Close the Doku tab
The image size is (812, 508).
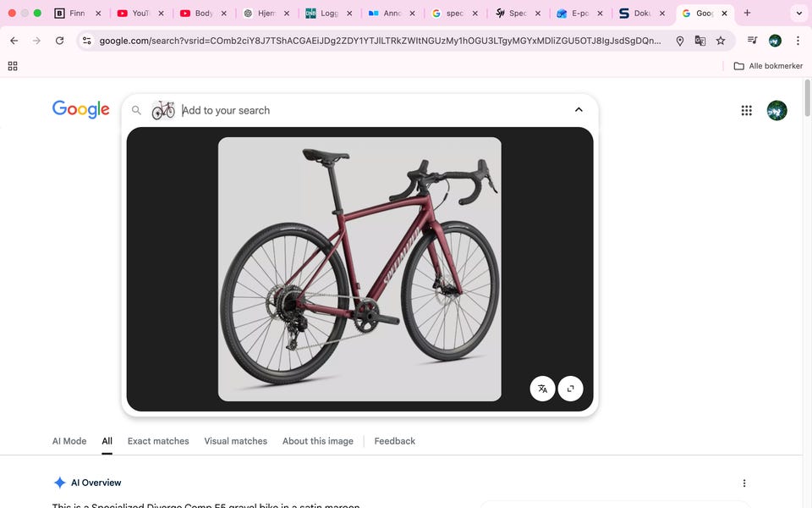[661, 14]
